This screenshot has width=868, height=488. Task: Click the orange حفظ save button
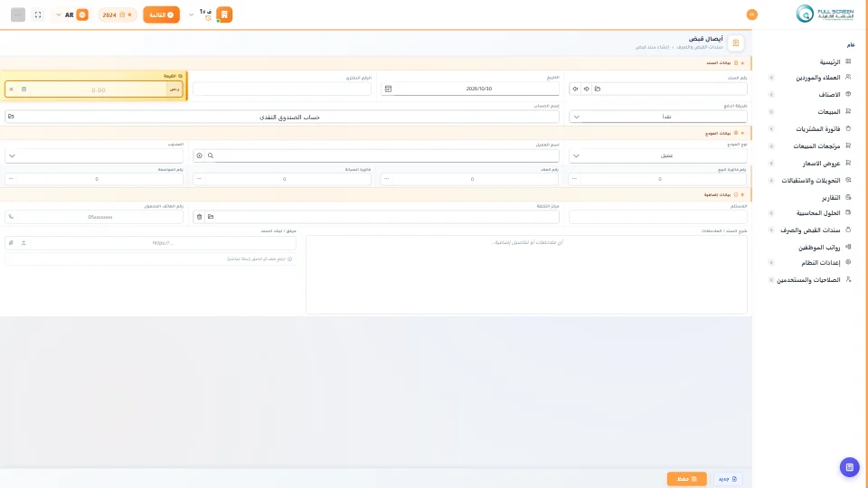click(686, 479)
